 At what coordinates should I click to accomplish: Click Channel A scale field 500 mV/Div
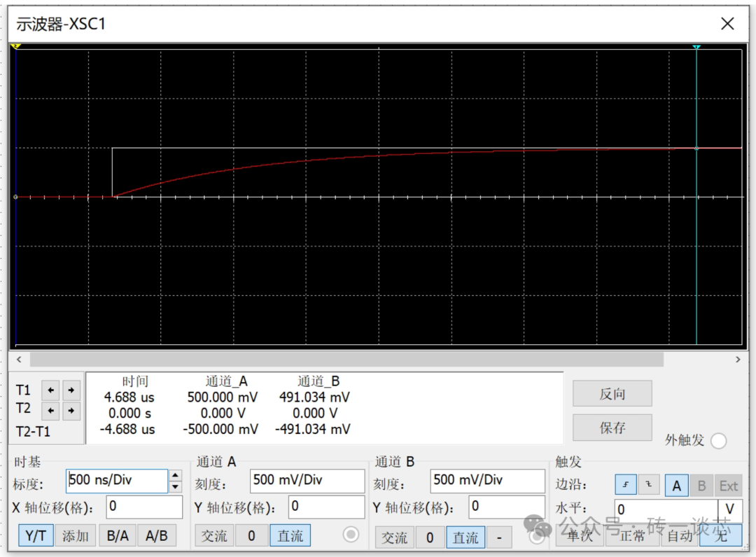coord(307,481)
